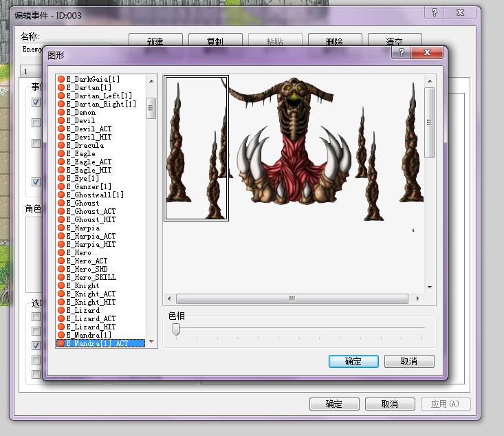Viewport: 504px width, 436px height.
Task: Click 取消 in the event editor window
Action: point(390,404)
